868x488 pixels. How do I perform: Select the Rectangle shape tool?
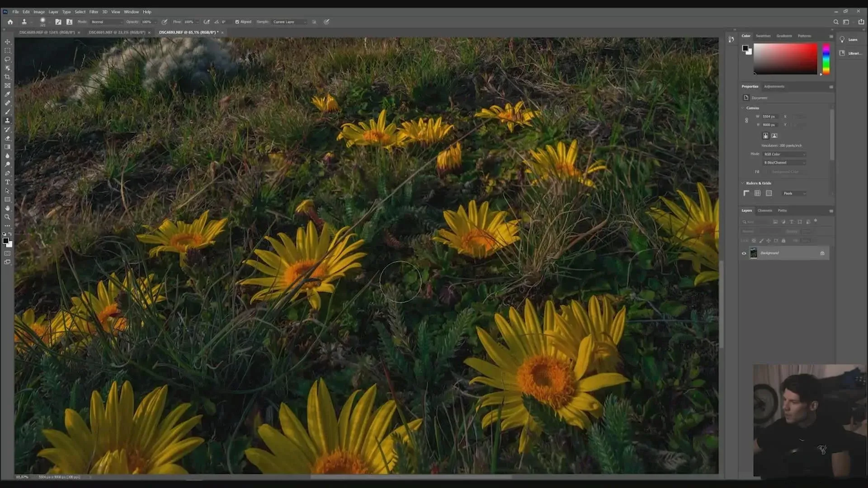click(7, 199)
